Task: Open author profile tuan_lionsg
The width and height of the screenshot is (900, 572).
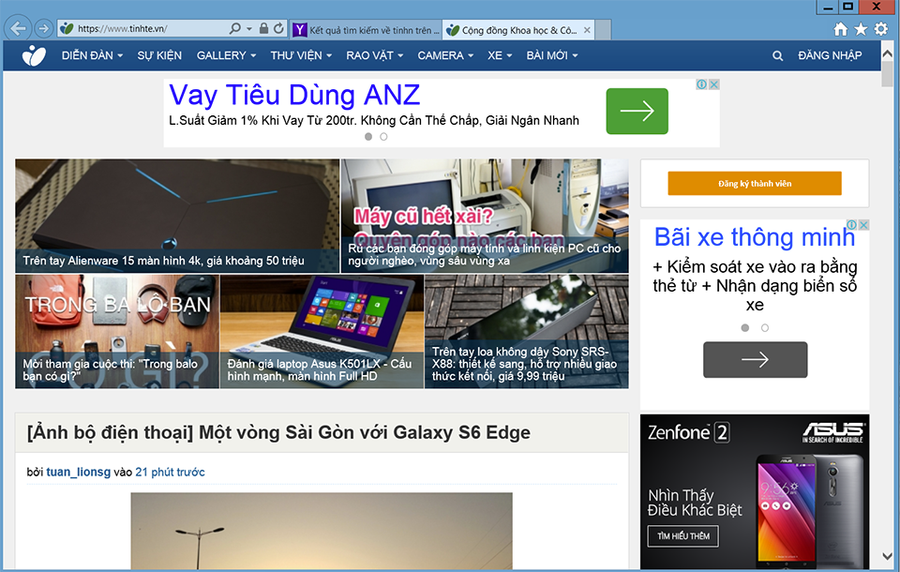Action: 78,472
